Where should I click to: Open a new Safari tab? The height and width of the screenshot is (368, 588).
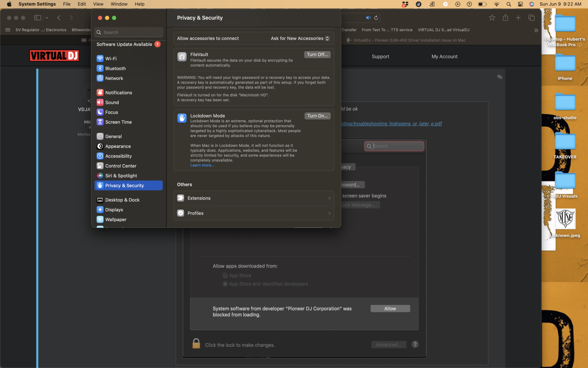[518, 18]
